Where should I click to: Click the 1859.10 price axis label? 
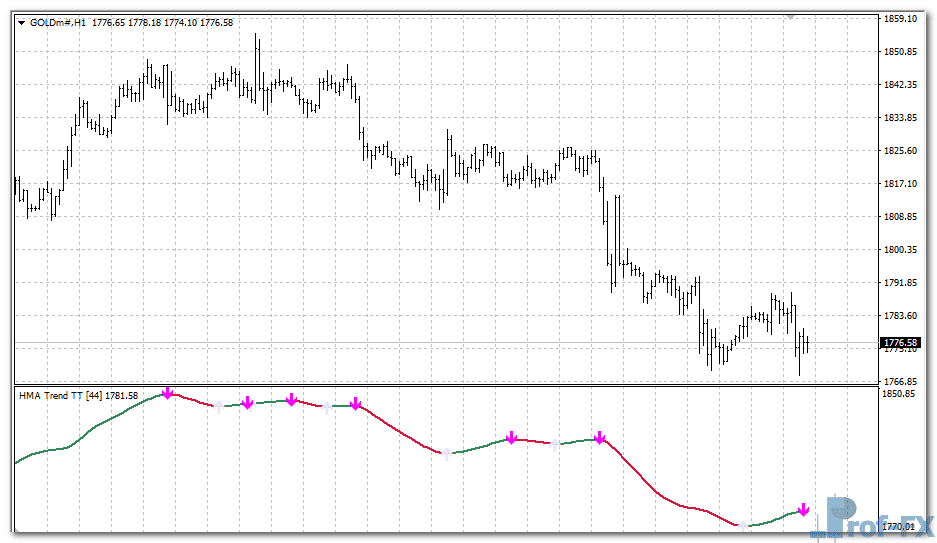901,19
